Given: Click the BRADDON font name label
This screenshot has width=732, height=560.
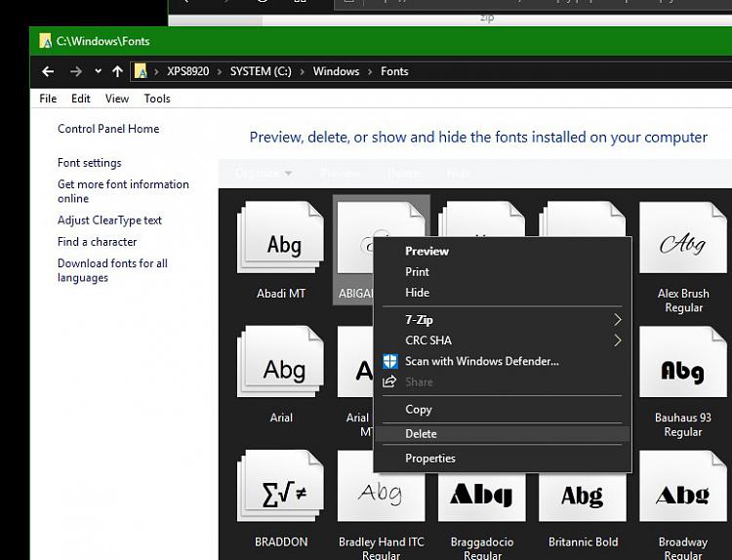Looking at the screenshot, I should pos(281,541).
